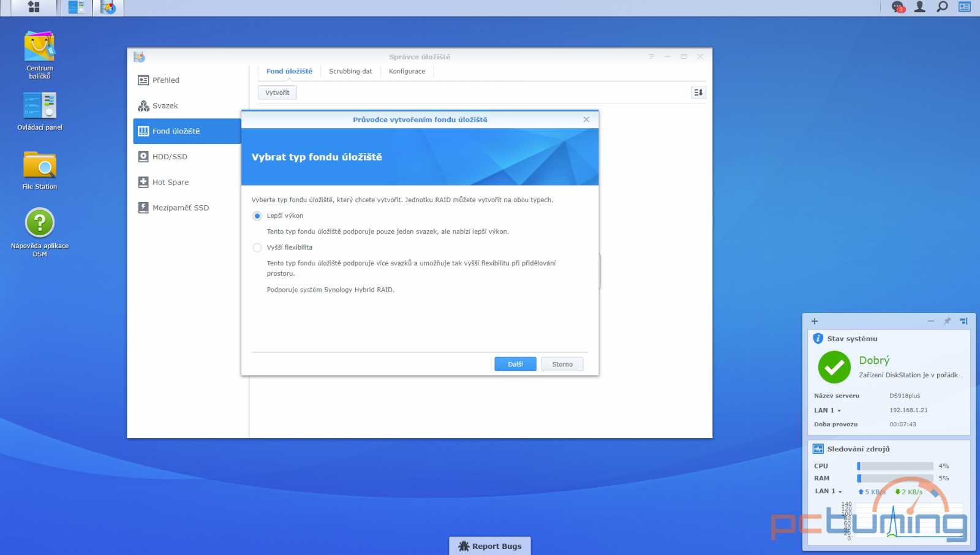Image resolution: width=980 pixels, height=555 pixels.
Task: Select the Vyšší flexibilita radio option
Action: pyautogui.click(x=257, y=247)
